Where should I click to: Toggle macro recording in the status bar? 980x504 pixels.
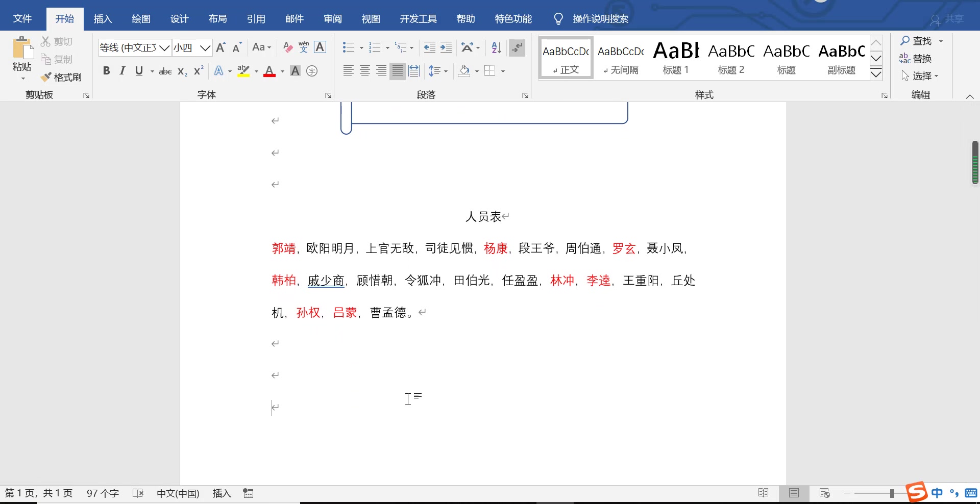pyautogui.click(x=248, y=493)
